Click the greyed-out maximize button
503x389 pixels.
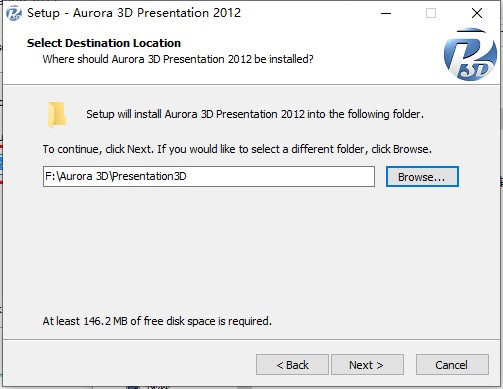click(x=431, y=13)
